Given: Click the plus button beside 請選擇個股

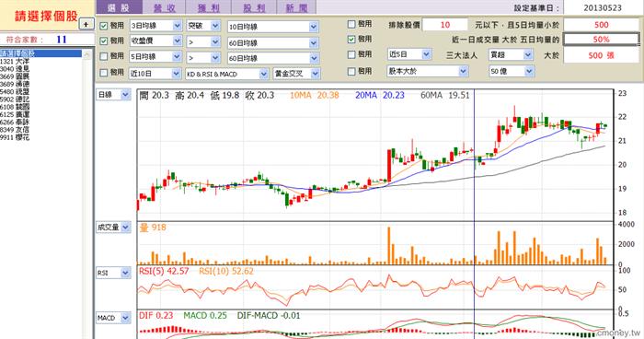Looking at the screenshot, I should (x=86, y=24).
